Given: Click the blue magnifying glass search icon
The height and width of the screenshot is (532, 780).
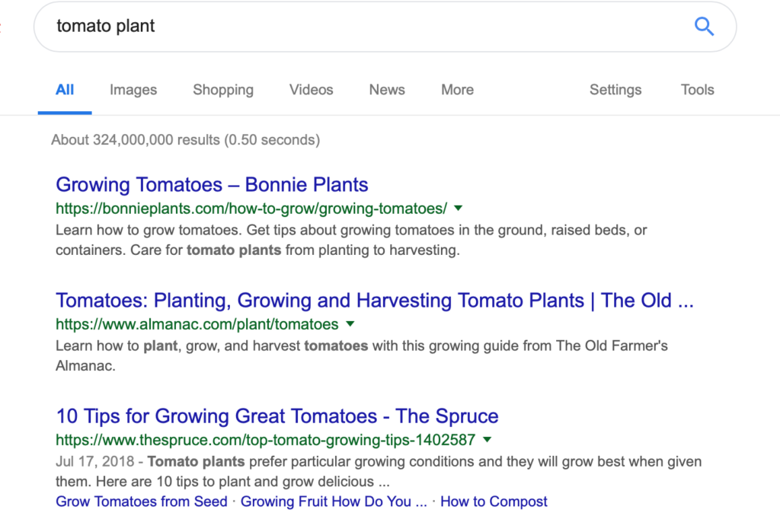Looking at the screenshot, I should tap(704, 27).
